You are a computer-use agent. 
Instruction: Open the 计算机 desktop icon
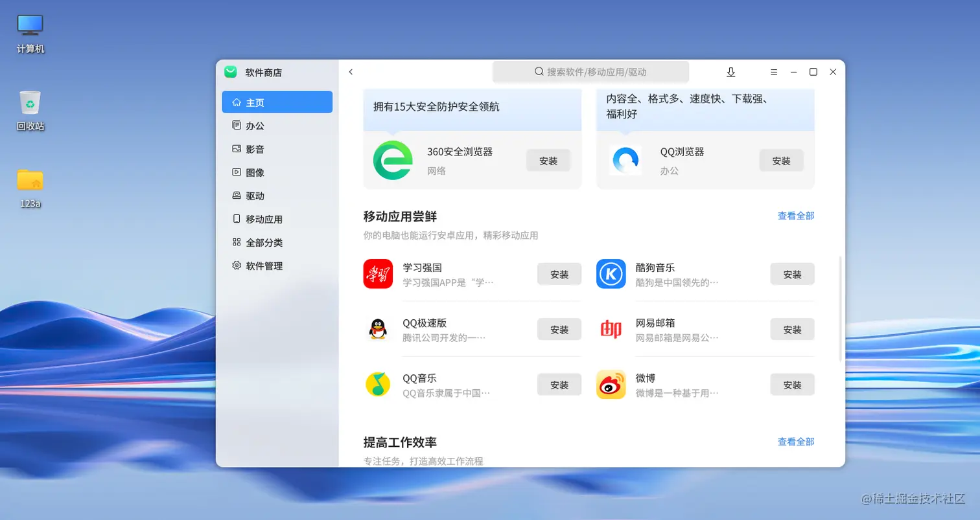click(x=30, y=34)
